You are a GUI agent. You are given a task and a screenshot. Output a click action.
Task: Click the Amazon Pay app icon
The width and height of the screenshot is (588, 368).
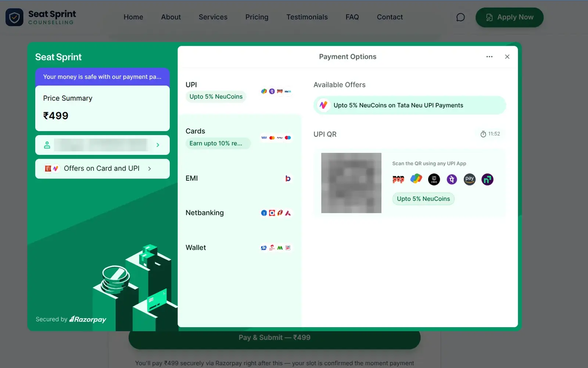470,179
